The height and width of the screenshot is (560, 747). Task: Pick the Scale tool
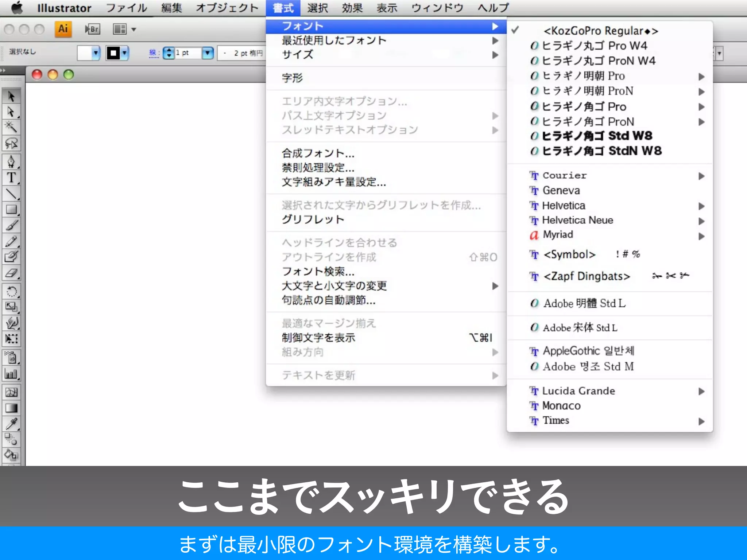tap(11, 307)
